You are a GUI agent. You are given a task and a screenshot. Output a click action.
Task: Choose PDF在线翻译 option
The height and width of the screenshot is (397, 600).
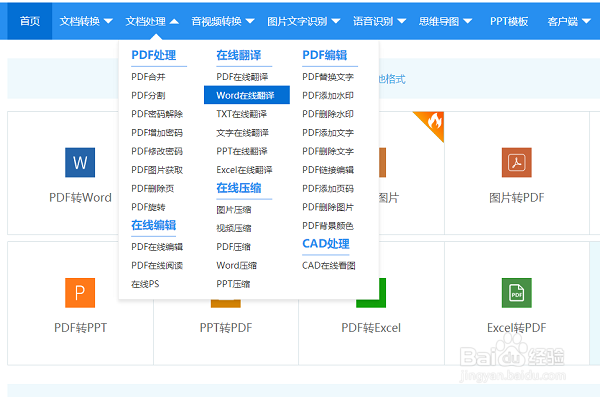tap(242, 77)
